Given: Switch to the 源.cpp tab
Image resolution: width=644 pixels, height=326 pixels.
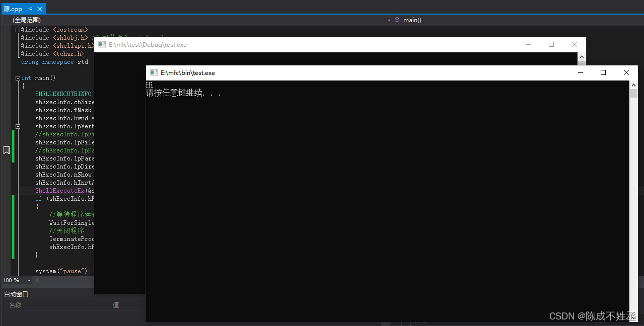Looking at the screenshot, I should coord(13,9).
